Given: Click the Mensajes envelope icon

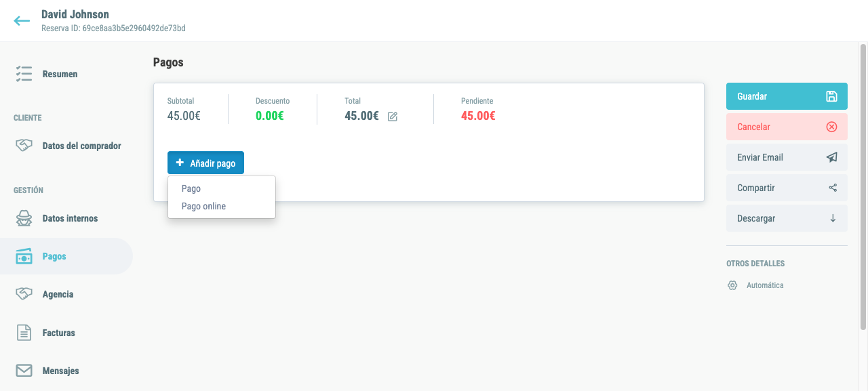Looking at the screenshot, I should coord(24,371).
